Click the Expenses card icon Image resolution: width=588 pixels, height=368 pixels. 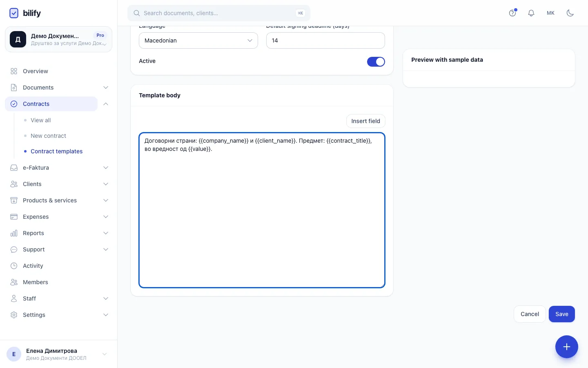(14, 217)
